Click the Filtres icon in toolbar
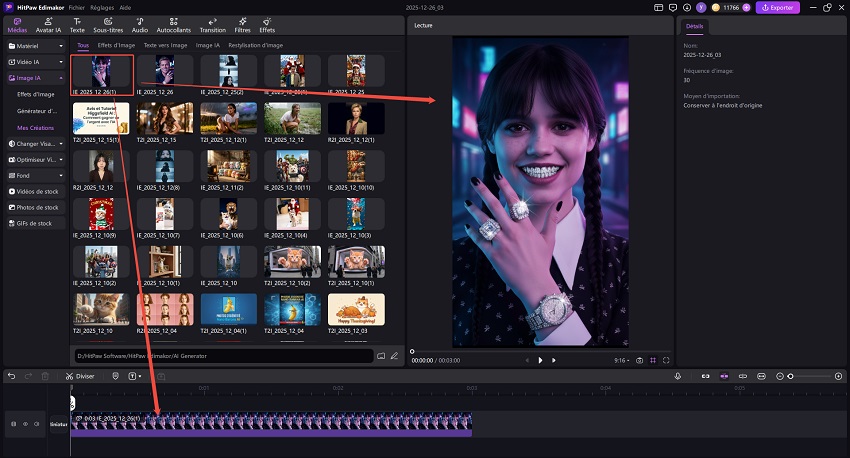This screenshot has width=850, height=458. [x=242, y=24]
